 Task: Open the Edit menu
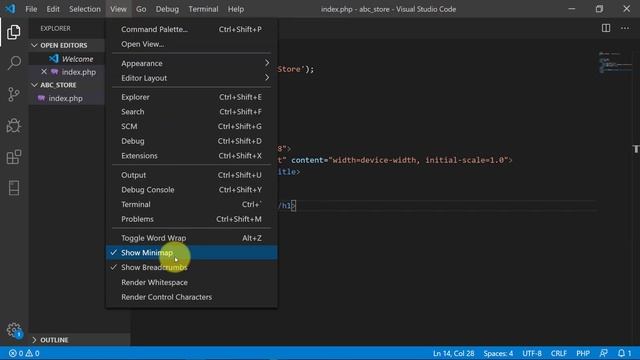[x=53, y=9]
